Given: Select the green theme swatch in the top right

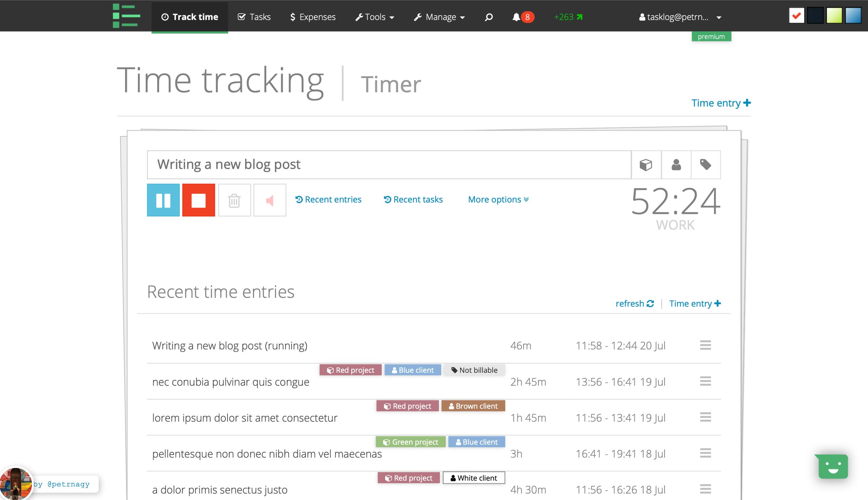Looking at the screenshot, I should tap(834, 16).
